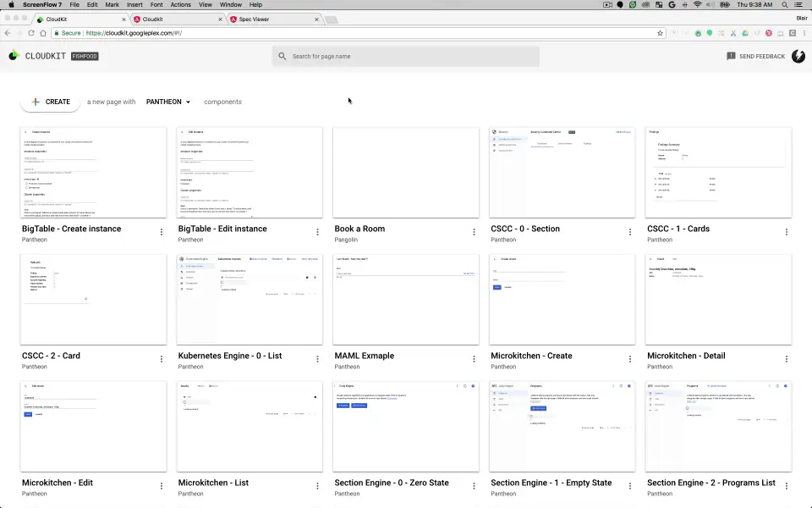812x508 pixels.
Task: Open the ScreenFlow 7 application menu
Action: pos(42,5)
